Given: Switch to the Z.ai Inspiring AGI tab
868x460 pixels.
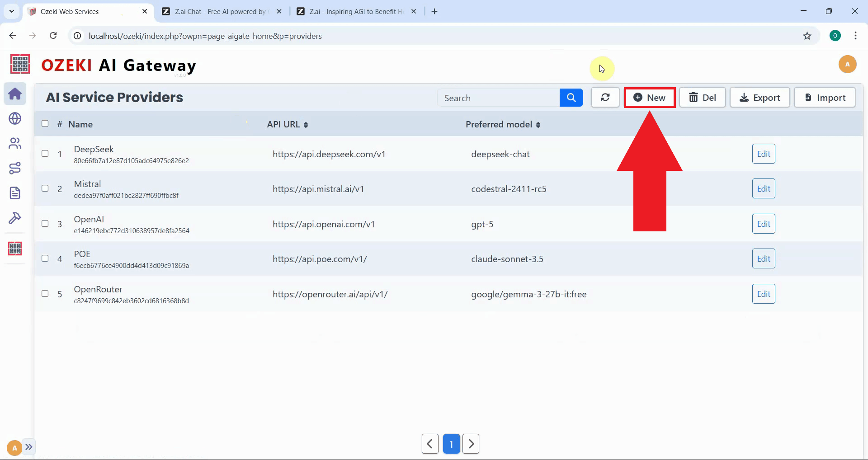Looking at the screenshot, I should [353, 11].
